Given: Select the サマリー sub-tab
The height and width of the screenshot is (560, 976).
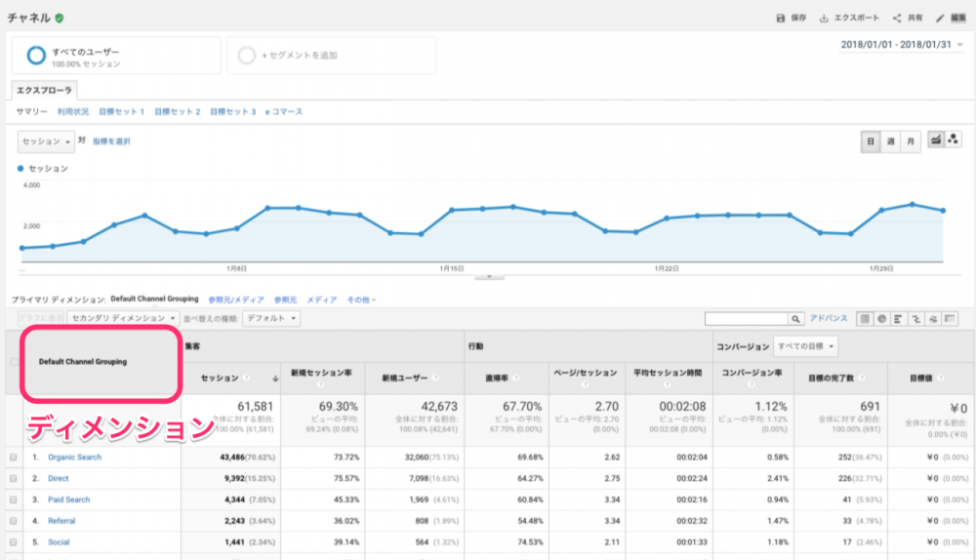Looking at the screenshot, I should (x=32, y=112).
